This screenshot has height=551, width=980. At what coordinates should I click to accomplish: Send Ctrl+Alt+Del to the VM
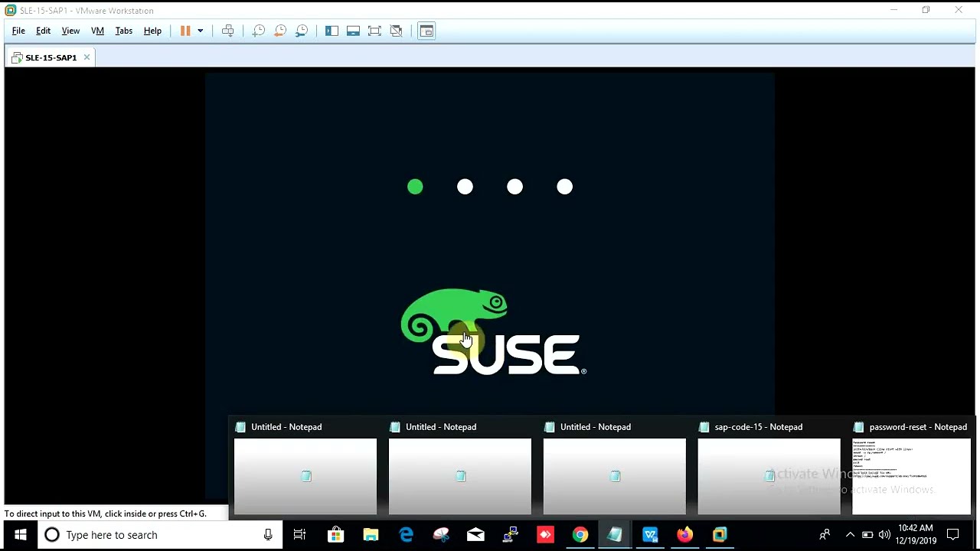(227, 31)
